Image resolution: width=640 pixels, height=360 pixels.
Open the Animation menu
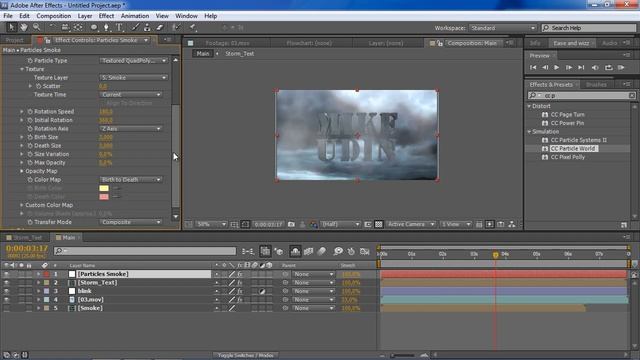point(135,16)
